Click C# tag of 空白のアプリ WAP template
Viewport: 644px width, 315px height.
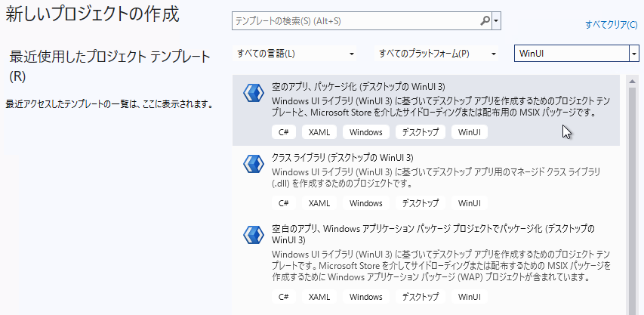(284, 297)
